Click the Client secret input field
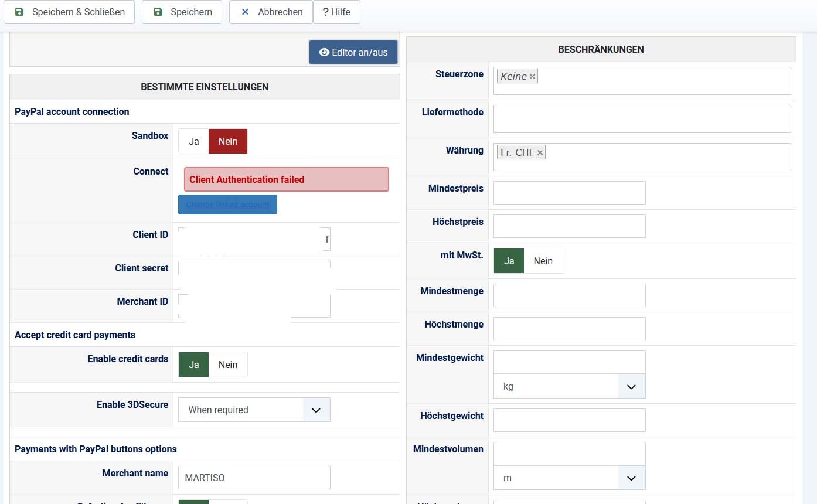The width and height of the screenshot is (817, 504). pos(254,273)
